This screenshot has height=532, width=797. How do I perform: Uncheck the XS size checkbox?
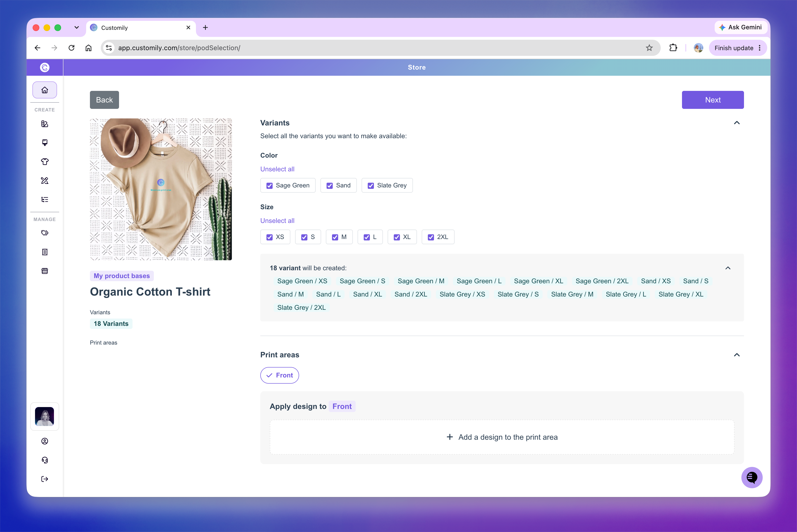269,237
